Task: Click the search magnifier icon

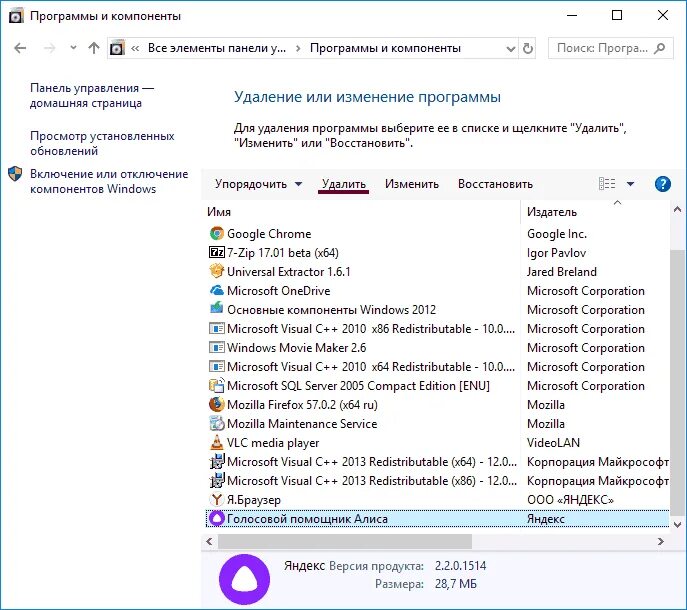Action: [x=659, y=48]
